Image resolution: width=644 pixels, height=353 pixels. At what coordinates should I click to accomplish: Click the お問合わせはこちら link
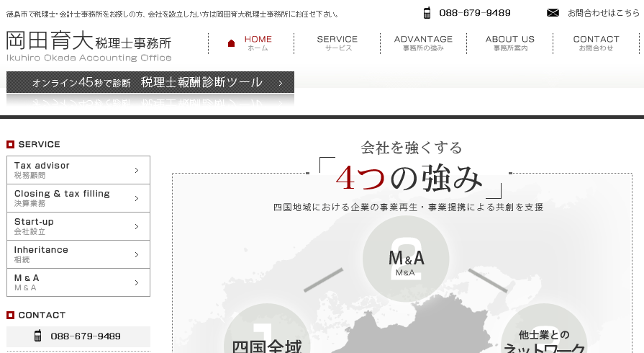coord(603,13)
